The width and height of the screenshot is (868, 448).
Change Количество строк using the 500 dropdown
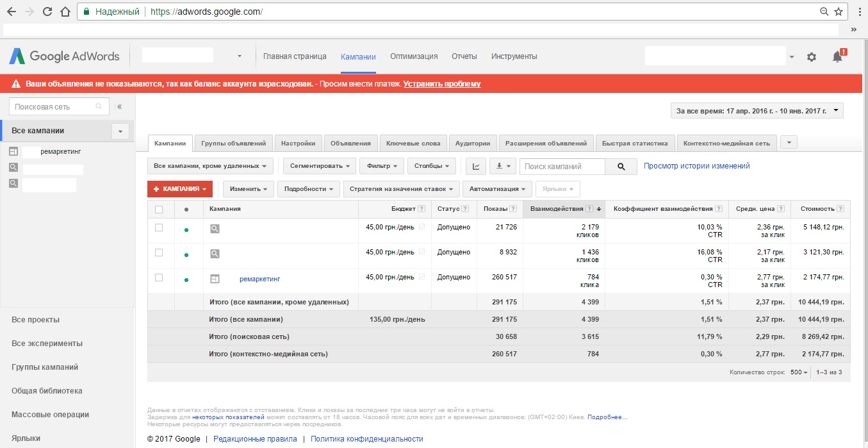coord(799,372)
